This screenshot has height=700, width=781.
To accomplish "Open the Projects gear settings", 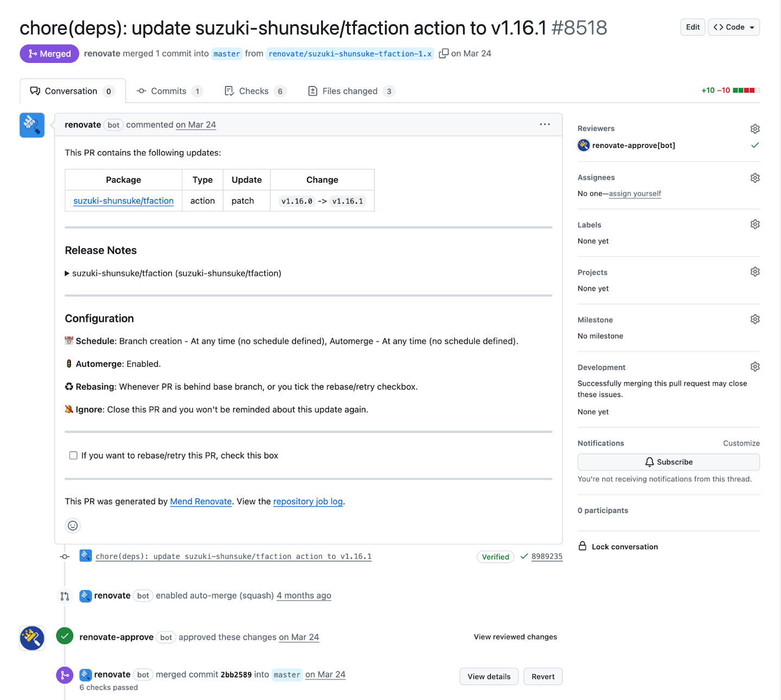I will point(754,272).
